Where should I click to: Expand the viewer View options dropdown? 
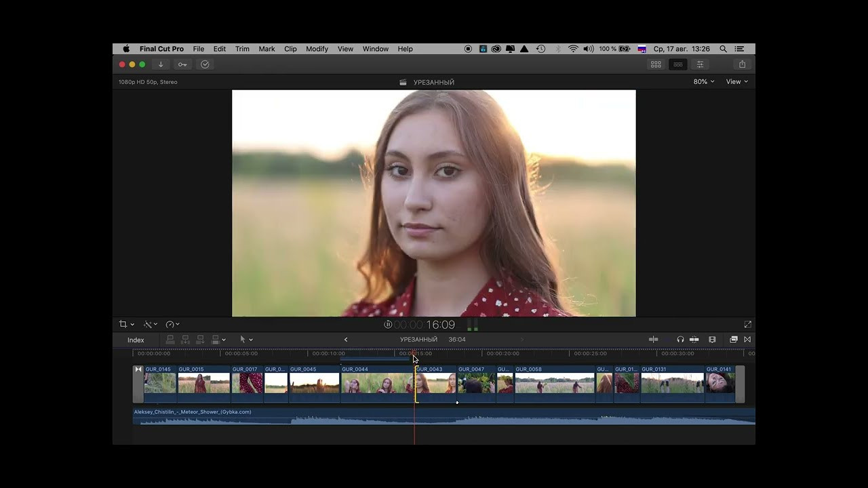(736, 81)
